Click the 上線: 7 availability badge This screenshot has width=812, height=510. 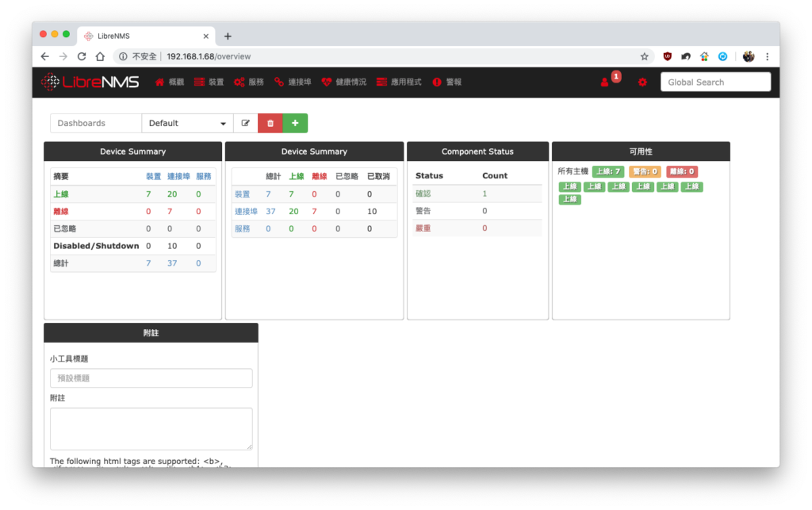pos(608,171)
